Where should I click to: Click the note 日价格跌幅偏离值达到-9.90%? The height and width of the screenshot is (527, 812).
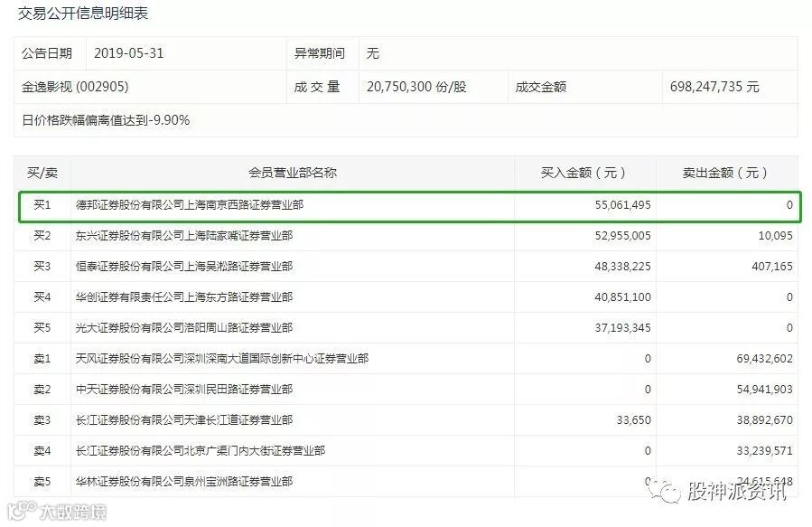tap(106, 120)
